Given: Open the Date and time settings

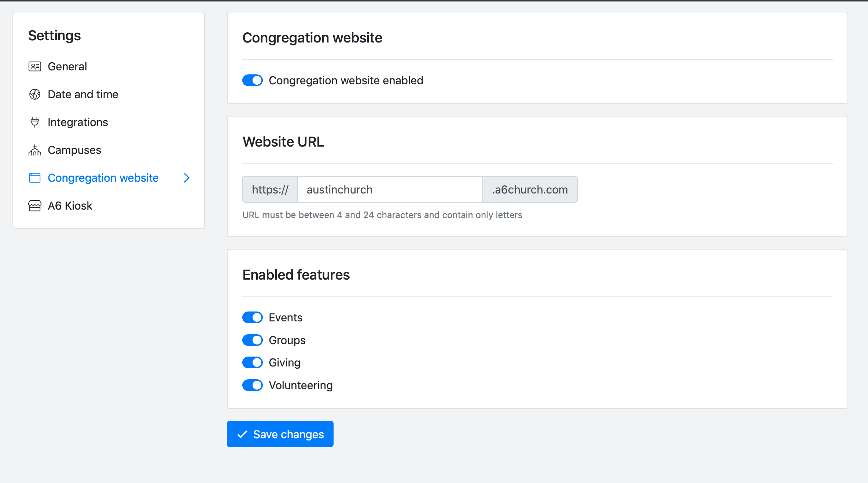Looking at the screenshot, I should [83, 94].
